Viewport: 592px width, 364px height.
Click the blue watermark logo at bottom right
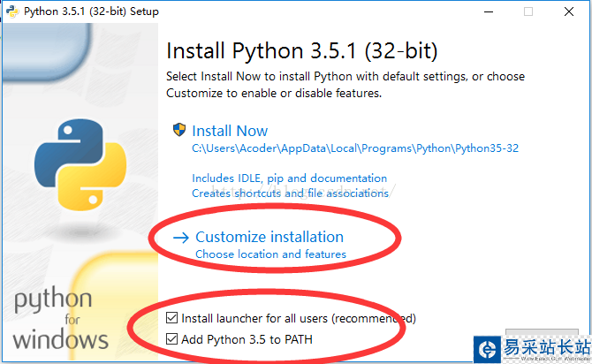[x=484, y=346]
